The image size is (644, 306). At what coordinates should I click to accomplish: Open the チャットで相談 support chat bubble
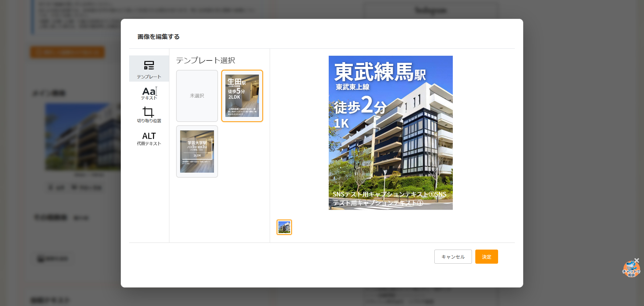[632, 269]
